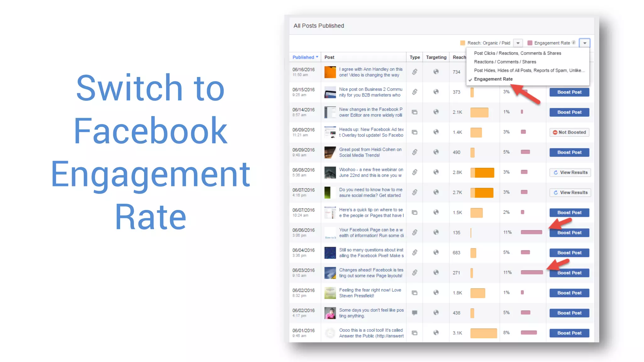The image size is (644, 362).
Task: Click status type icon for Some days post
Action: (x=415, y=313)
